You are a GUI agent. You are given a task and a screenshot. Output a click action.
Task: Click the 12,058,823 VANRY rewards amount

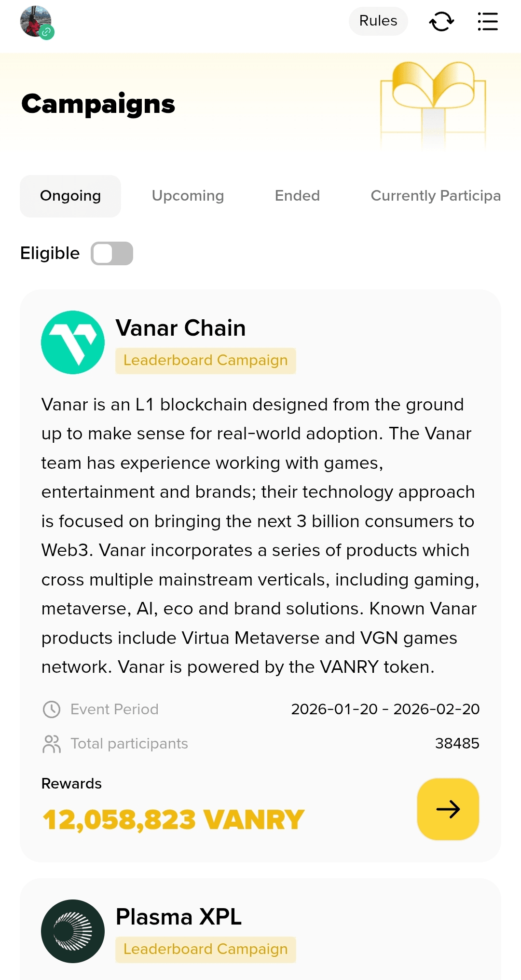click(174, 819)
